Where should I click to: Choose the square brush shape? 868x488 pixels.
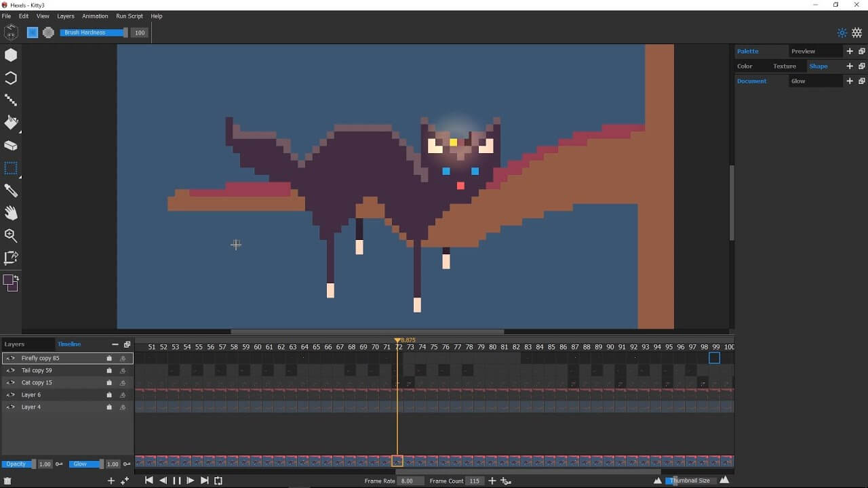[x=32, y=32]
